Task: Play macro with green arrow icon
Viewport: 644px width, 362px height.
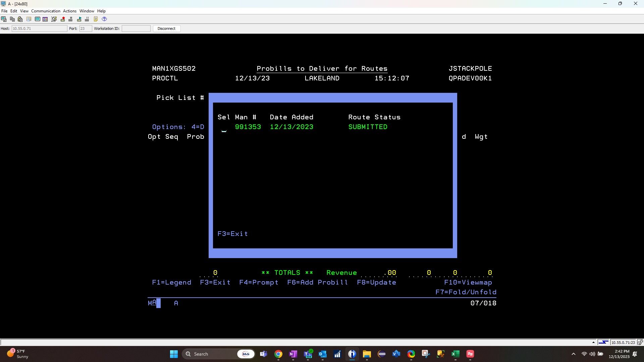Action: 79,19
